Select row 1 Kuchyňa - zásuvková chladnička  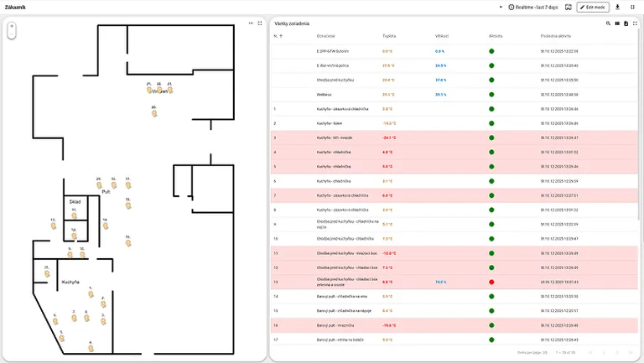(454, 109)
